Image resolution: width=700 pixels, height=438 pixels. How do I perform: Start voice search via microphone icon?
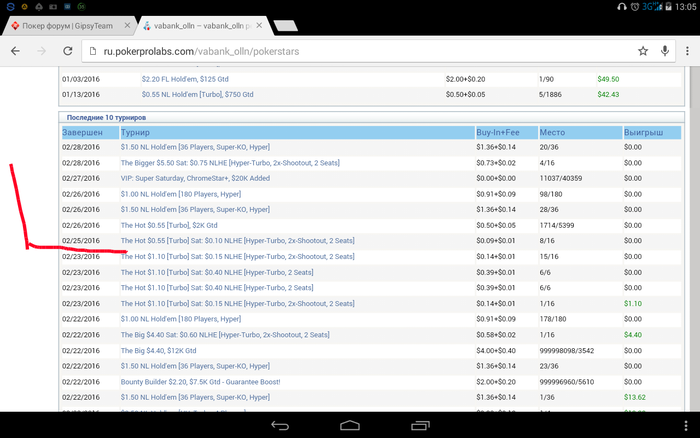665,51
